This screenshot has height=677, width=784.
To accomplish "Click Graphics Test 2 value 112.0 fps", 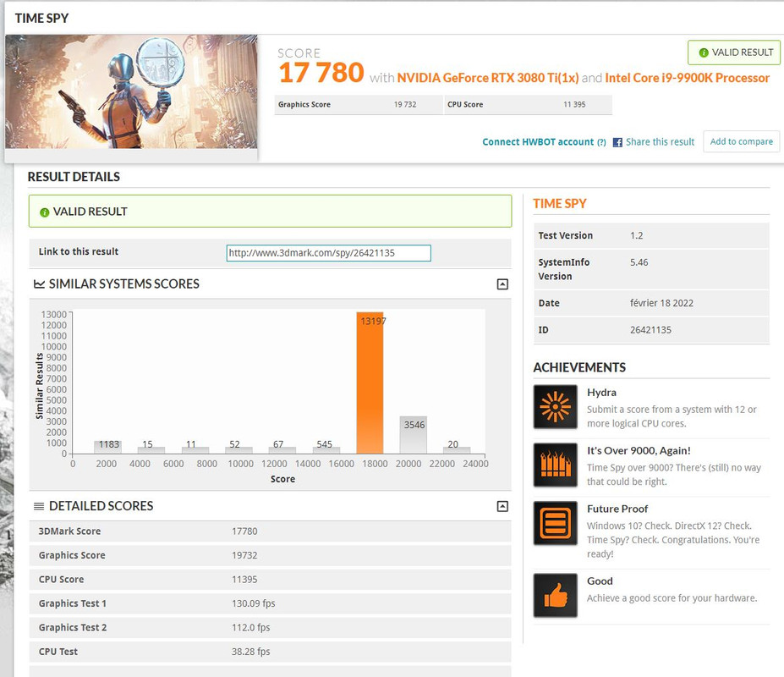I will click(250, 627).
